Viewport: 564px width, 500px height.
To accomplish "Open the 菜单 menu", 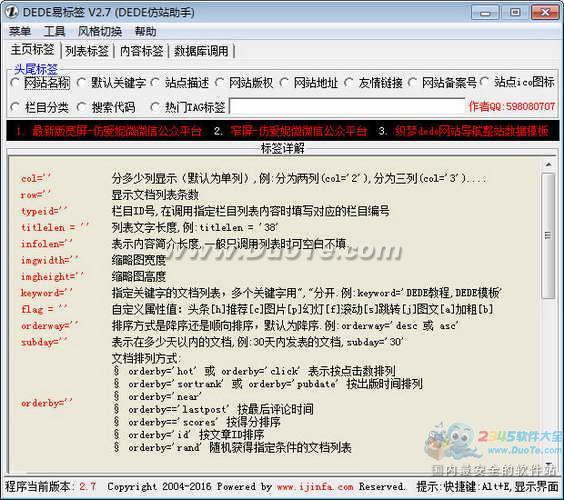I will (20, 32).
